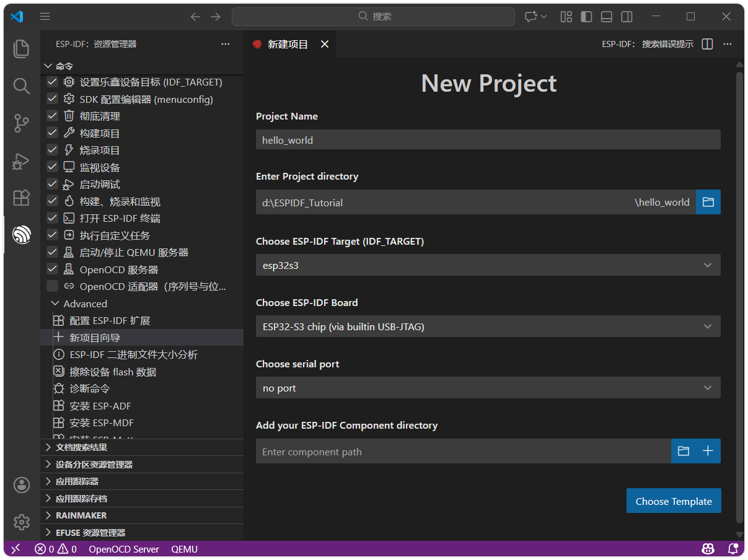
Task: Click the Choose Template button
Action: [674, 501]
